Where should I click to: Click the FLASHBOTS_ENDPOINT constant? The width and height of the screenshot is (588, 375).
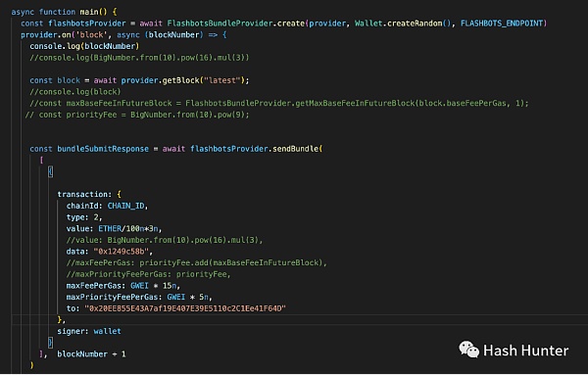(502, 23)
